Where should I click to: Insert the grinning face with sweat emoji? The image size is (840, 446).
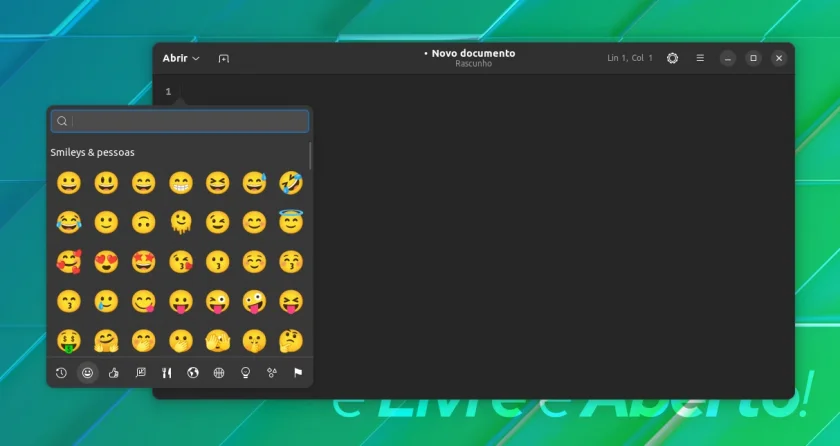coord(254,183)
